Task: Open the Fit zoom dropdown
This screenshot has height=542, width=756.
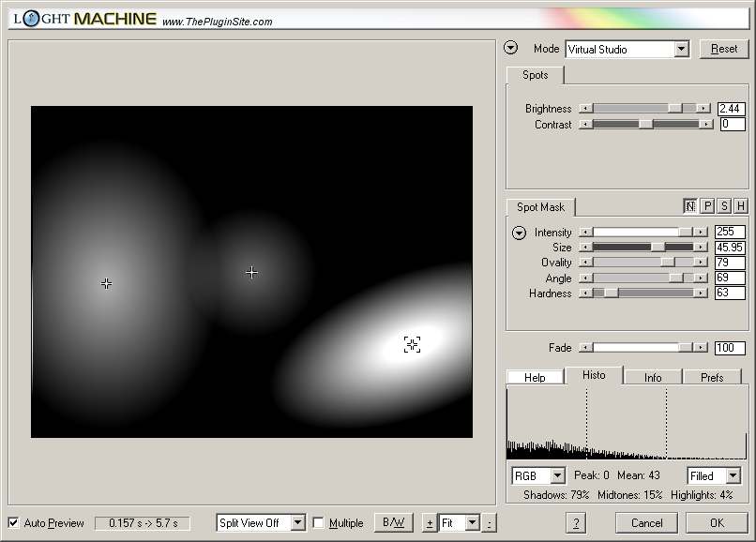Action: 460,523
